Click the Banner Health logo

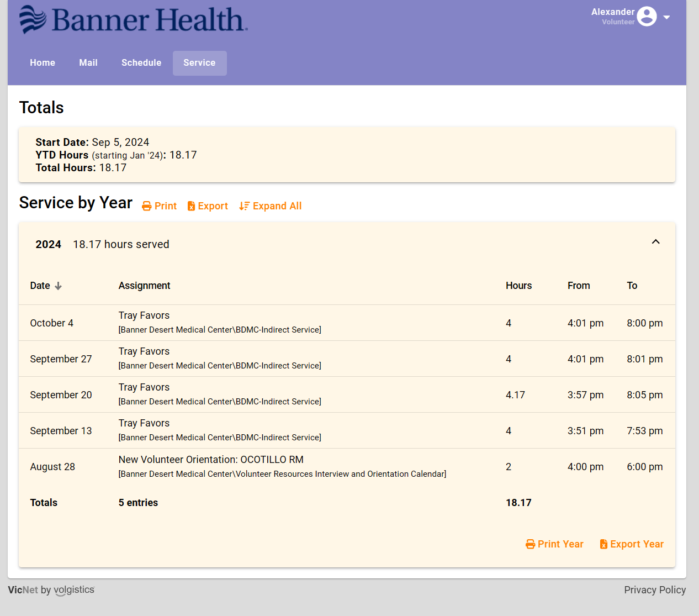(133, 19)
